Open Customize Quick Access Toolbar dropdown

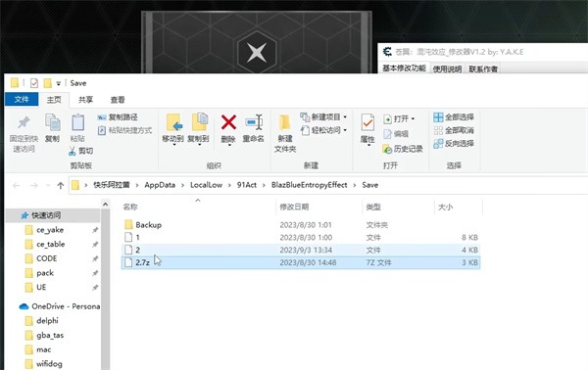[x=58, y=83]
